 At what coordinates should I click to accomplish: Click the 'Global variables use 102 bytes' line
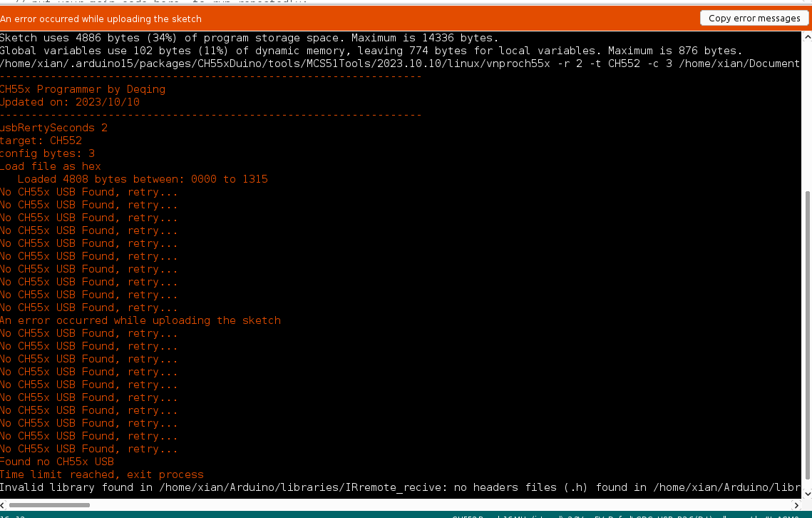pos(371,51)
